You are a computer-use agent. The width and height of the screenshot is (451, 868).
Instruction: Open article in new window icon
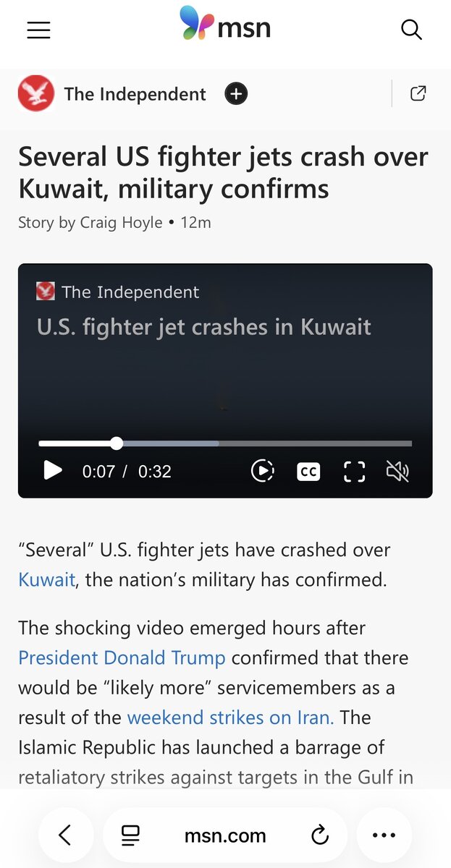(x=418, y=93)
